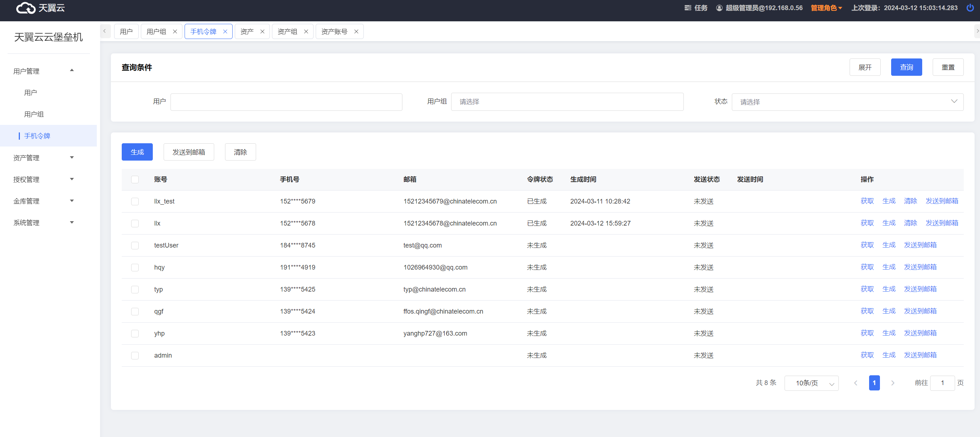Screen dimensions: 980x437
Task: Click the power logout icon
Action: pyautogui.click(x=970, y=8)
